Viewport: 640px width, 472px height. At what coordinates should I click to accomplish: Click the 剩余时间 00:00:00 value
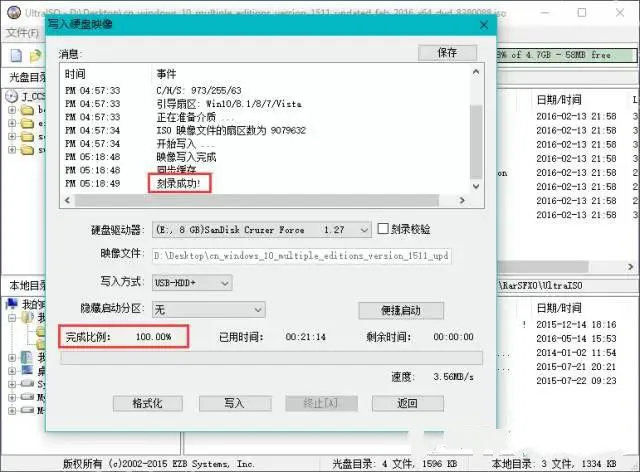point(453,337)
